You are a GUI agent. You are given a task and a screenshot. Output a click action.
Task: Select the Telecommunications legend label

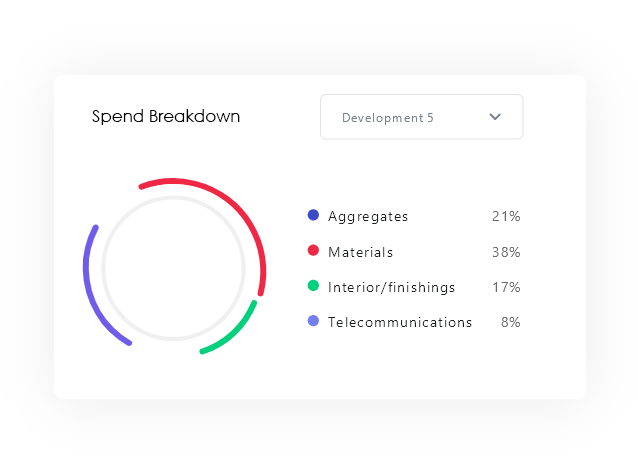[x=400, y=322]
